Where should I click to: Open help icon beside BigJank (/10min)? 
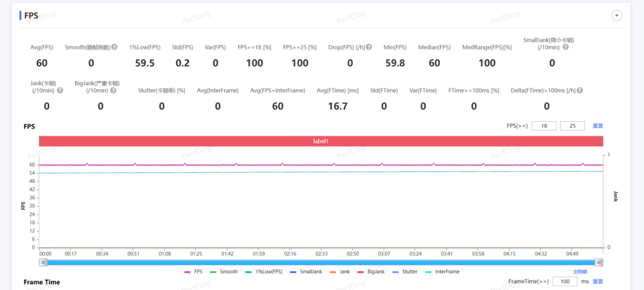(113, 90)
